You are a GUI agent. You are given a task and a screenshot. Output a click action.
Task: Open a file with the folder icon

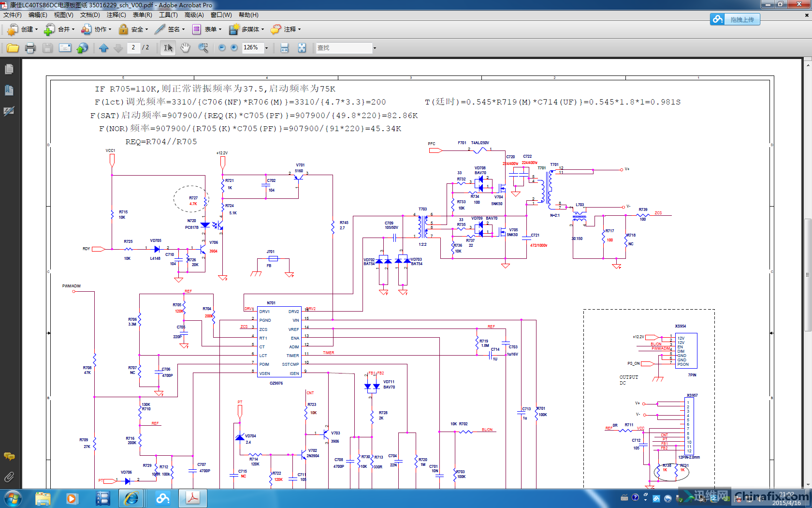tap(13, 48)
